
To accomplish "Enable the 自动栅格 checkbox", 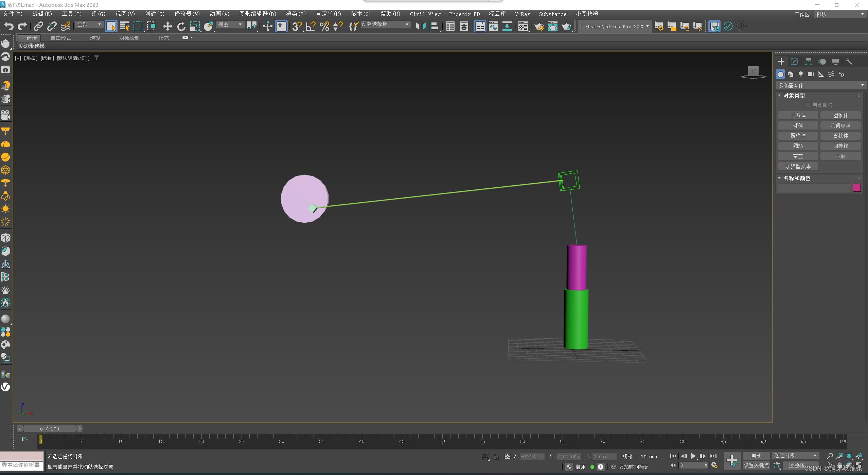I will [x=808, y=105].
